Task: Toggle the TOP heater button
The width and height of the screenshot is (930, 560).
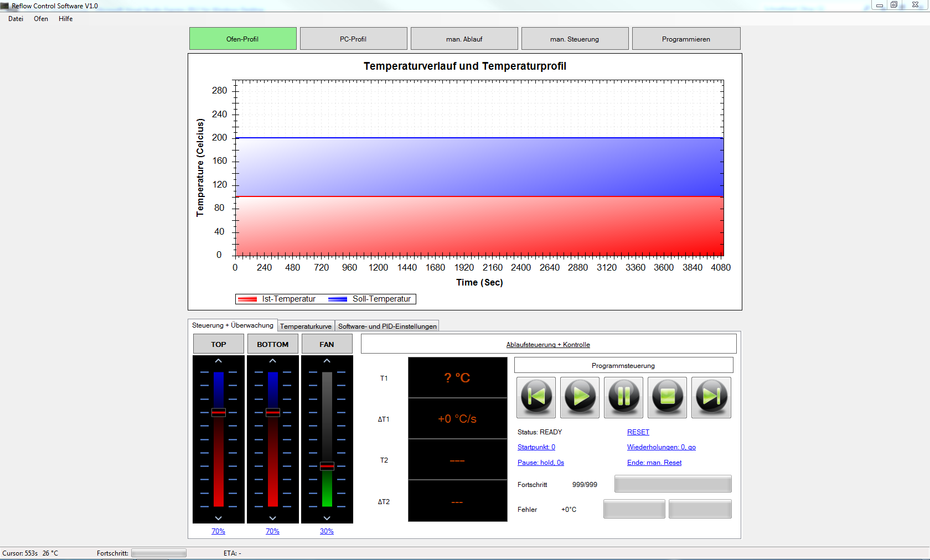Action: [219, 344]
